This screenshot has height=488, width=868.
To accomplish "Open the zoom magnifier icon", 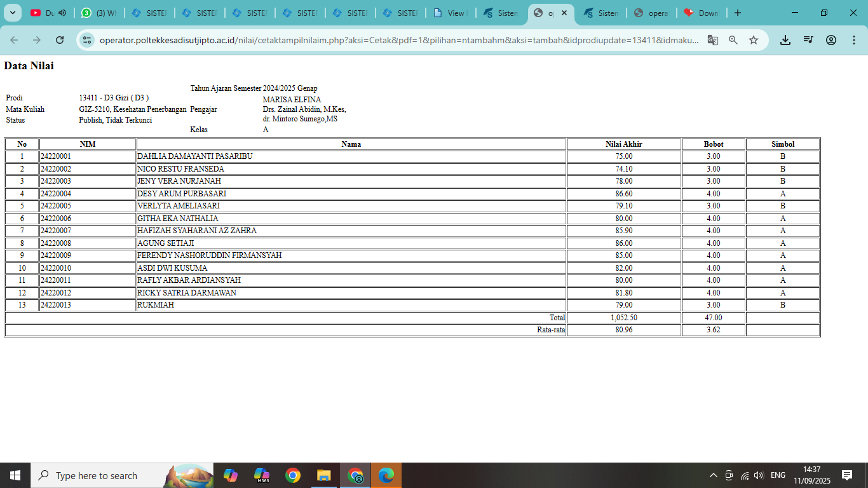I will [x=733, y=40].
